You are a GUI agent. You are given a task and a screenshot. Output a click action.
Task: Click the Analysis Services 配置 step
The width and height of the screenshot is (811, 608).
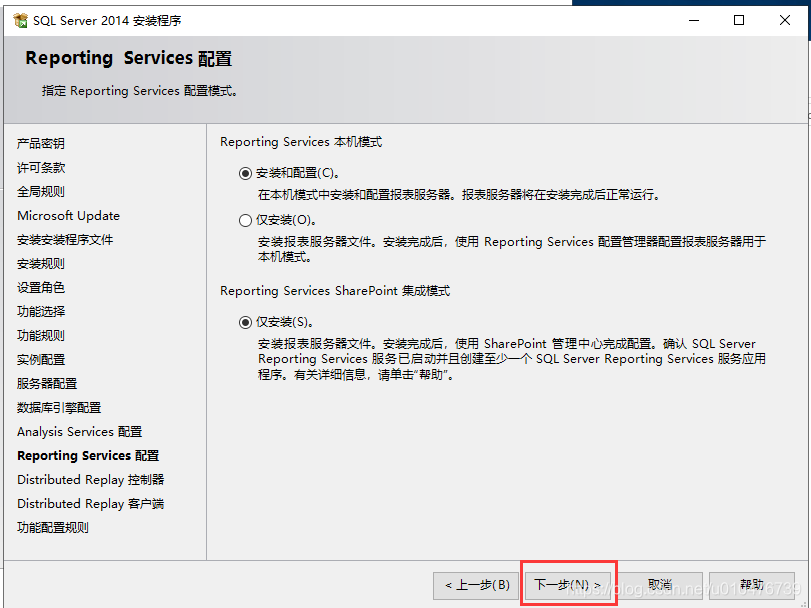(80, 432)
